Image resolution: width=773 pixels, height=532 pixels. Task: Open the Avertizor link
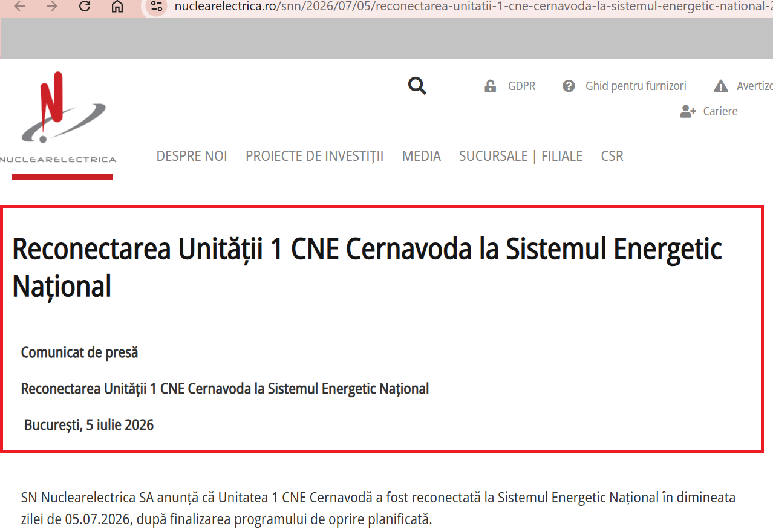point(754,86)
